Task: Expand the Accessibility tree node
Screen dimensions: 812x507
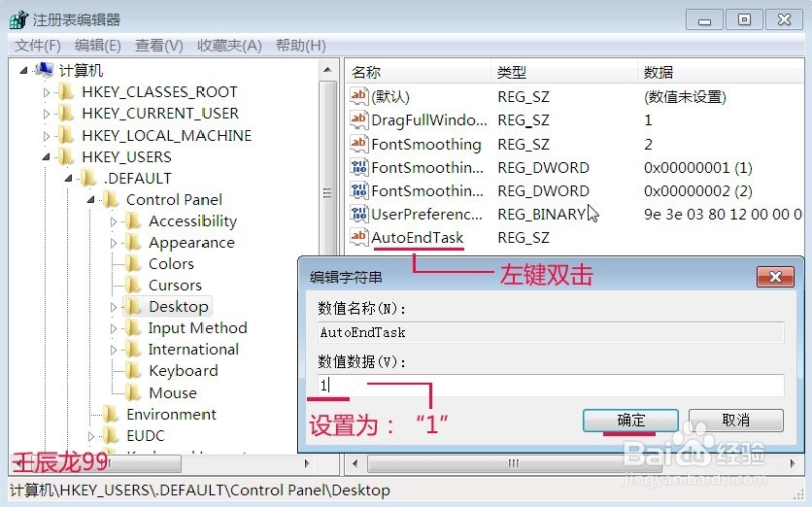Action: pyautogui.click(x=114, y=221)
